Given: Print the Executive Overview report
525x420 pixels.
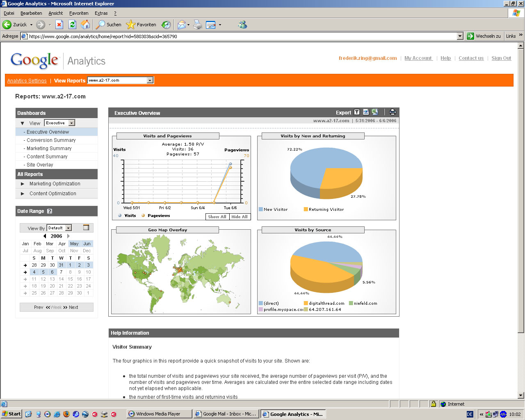Looking at the screenshot, I should pos(393,112).
